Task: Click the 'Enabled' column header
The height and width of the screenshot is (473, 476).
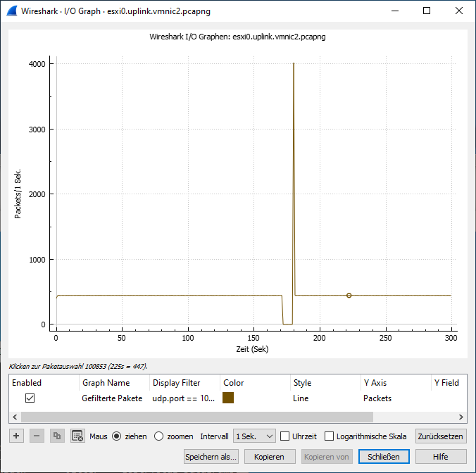Action: tap(44, 383)
